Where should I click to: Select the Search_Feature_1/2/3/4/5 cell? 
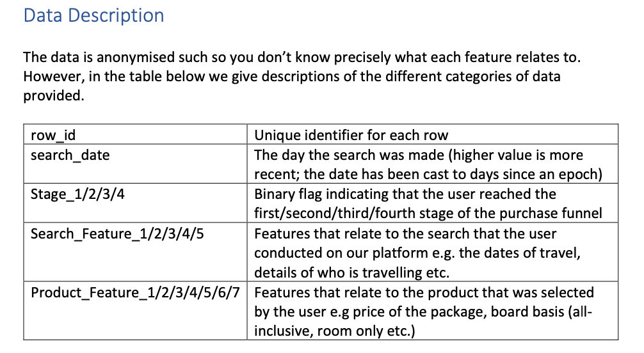pos(135,252)
